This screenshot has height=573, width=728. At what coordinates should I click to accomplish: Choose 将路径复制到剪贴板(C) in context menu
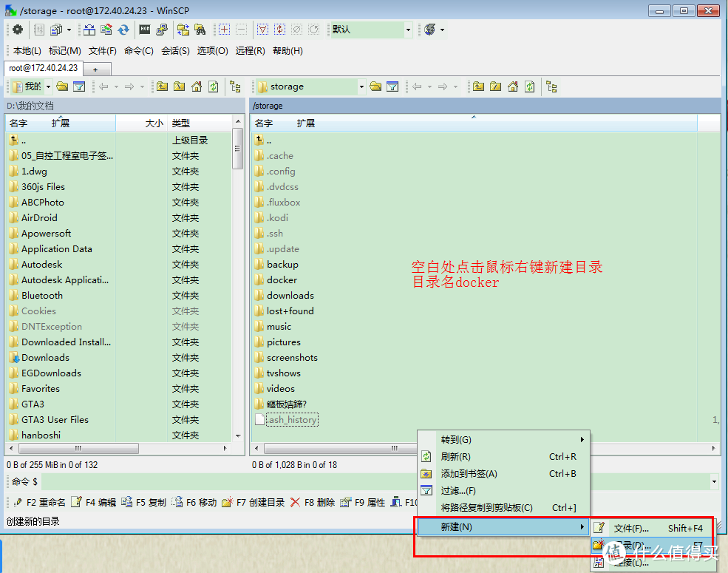pyautogui.click(x=504, y=508)
